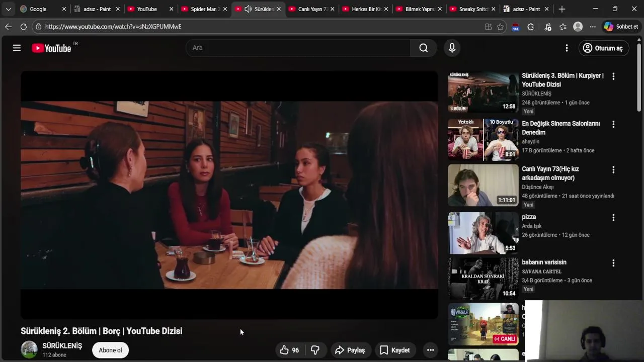
Task: Share the video via Paylaş
Action: [350, 350]
